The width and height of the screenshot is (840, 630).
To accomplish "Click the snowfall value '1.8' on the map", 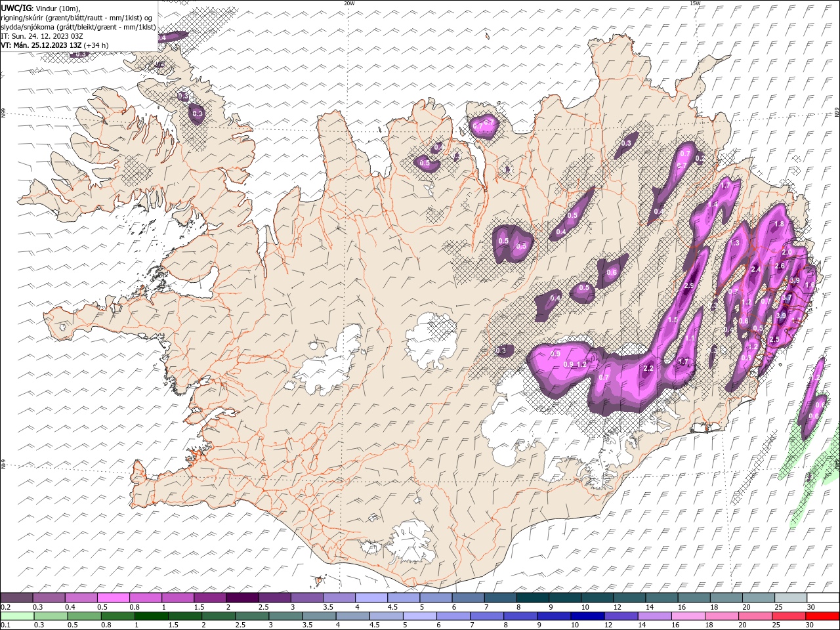I will point(780,224).
